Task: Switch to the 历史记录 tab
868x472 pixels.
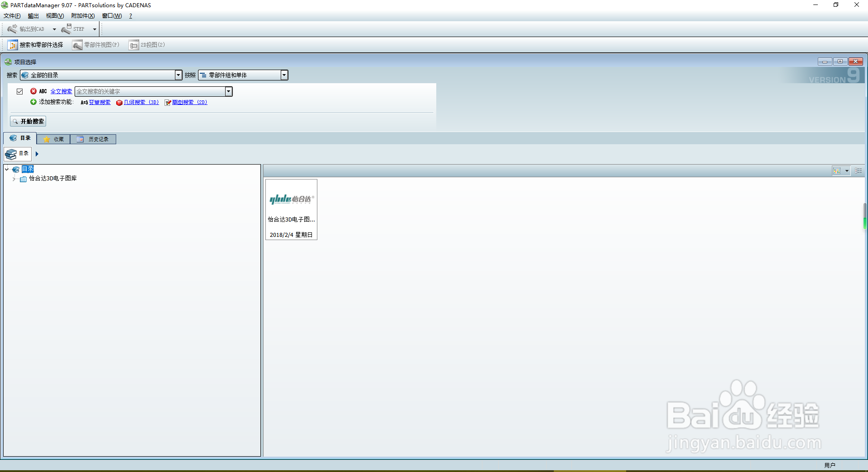Action: [93, 139]
